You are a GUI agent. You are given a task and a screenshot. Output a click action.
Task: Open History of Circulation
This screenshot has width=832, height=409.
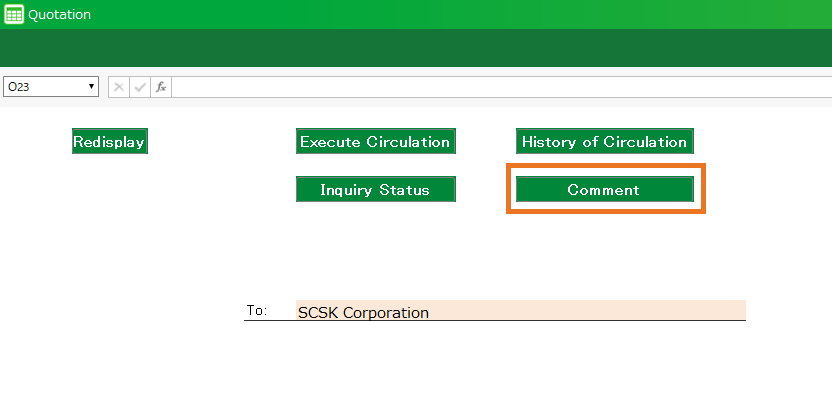click(604, 142)
